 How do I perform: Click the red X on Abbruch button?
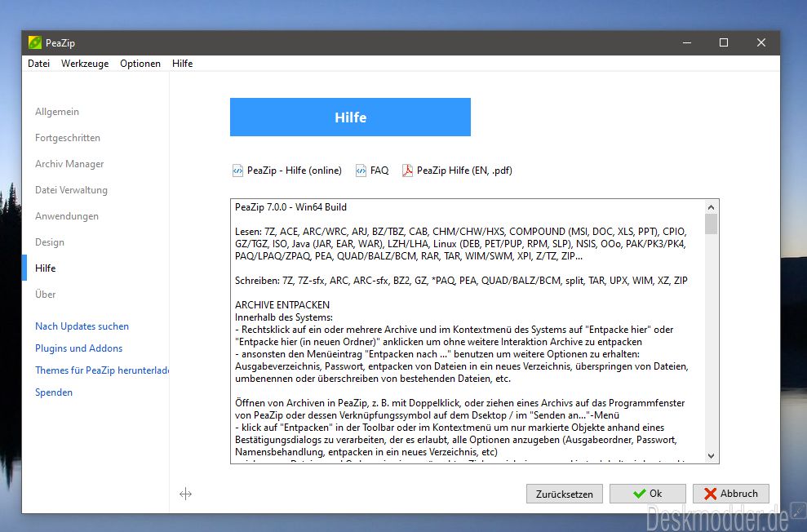tap(710, 494)
